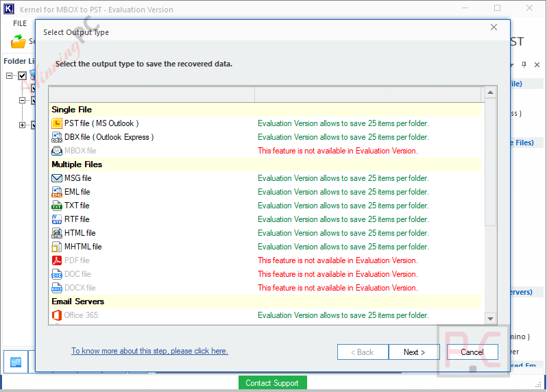Viewport: 547px width, 392px height.
Task: Close the right-side panel
Action: pos(537,64)
